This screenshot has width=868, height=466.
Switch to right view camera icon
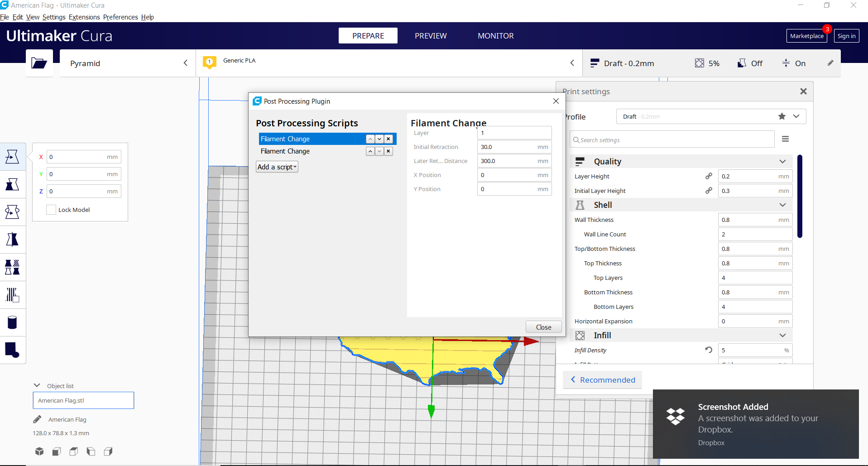tap(108, 451)
